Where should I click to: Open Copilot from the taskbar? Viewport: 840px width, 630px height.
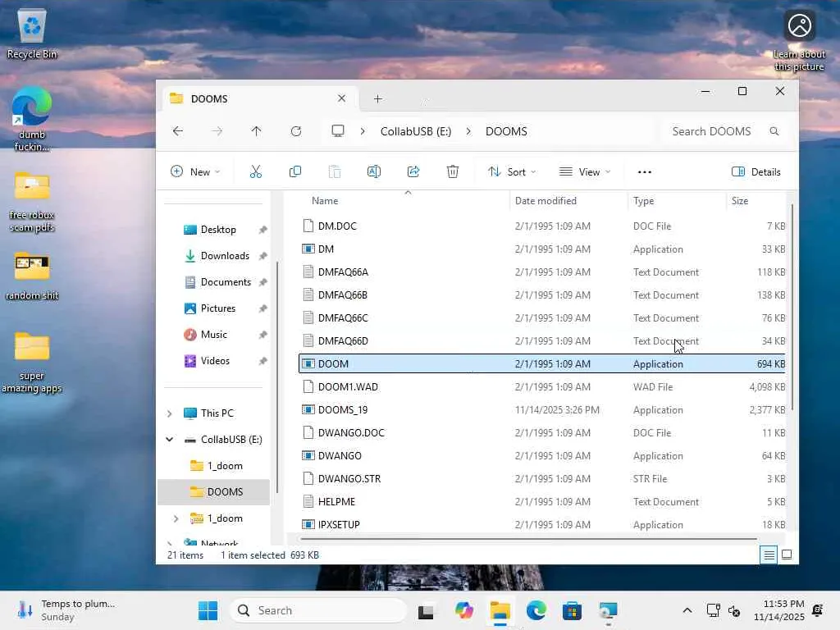(x=464, y=610)
